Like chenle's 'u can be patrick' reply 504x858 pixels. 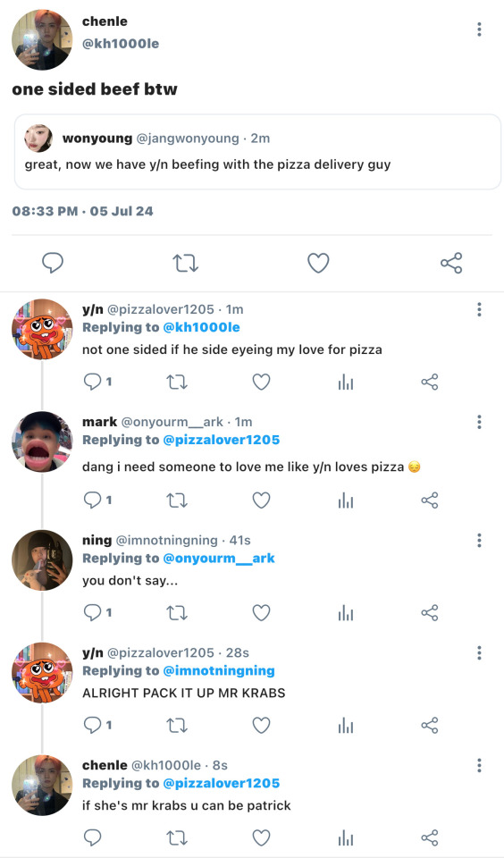[261, 837]
